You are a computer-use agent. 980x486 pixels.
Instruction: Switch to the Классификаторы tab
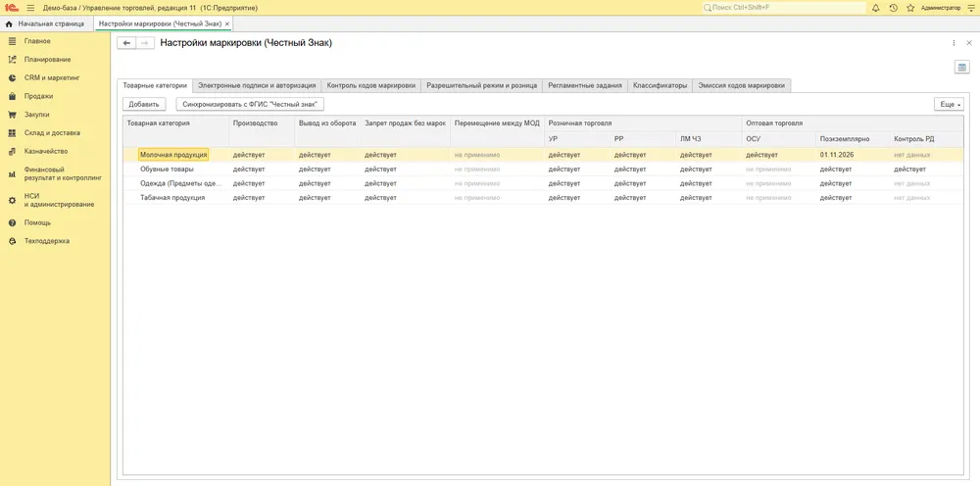(x=660, y=85)
